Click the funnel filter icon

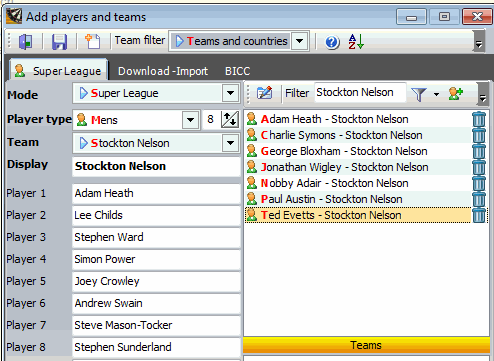419,94
